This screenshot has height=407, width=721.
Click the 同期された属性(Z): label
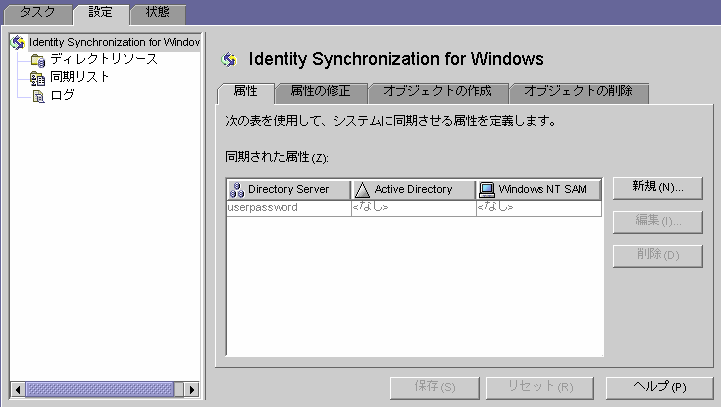[277, 157]
